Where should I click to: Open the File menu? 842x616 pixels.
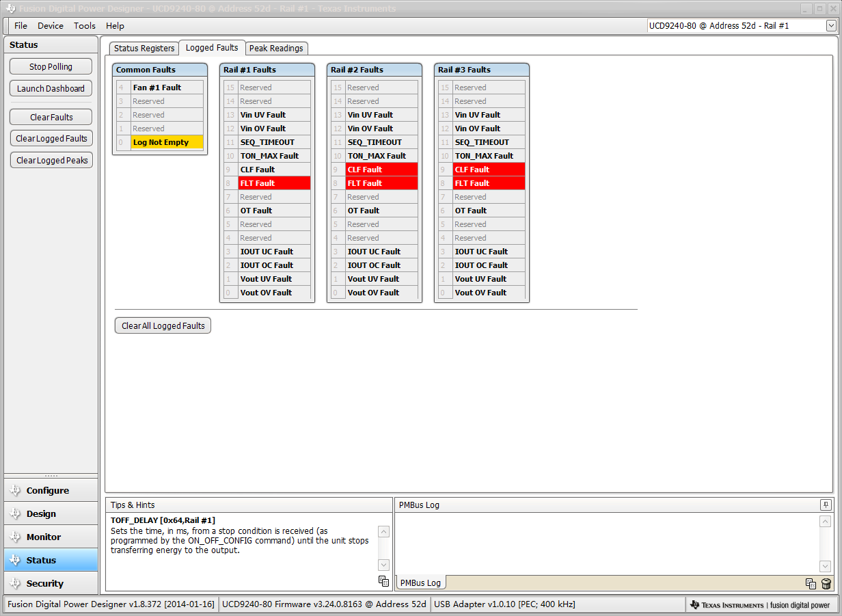[21, 26]
